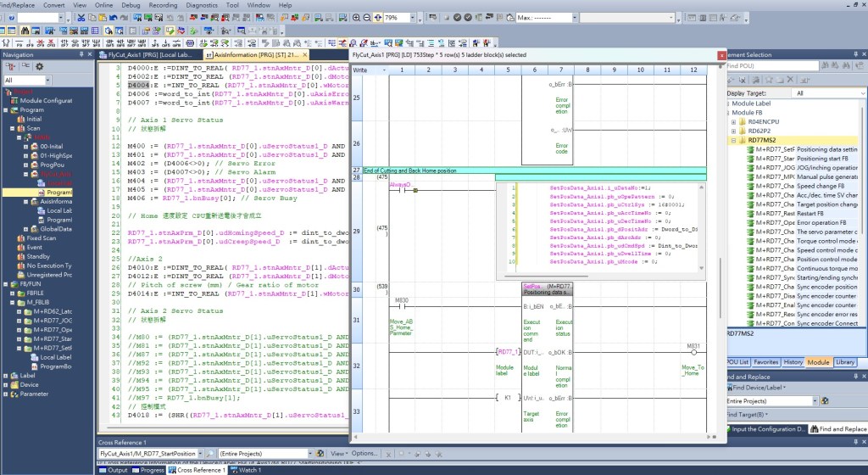Click the help question-mark icon
The image size is (868, 475).
[x=11, y=18]
